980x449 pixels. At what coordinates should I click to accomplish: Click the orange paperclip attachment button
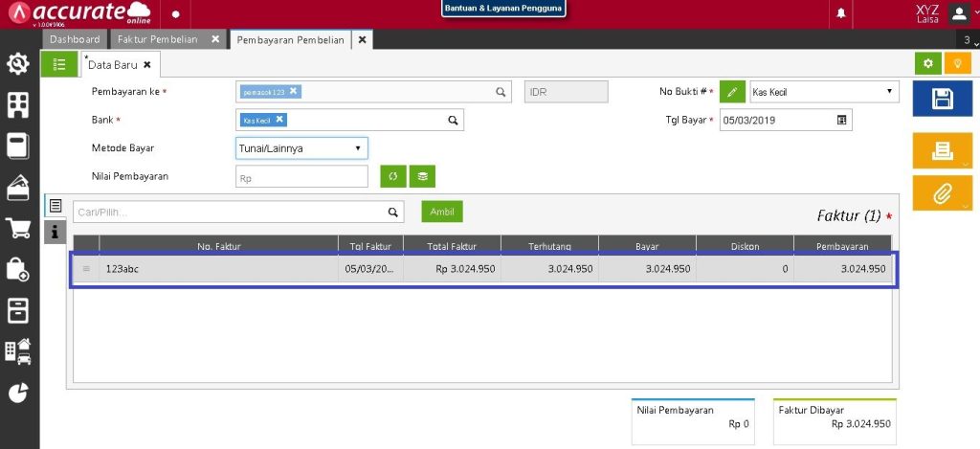coord(942,193)
